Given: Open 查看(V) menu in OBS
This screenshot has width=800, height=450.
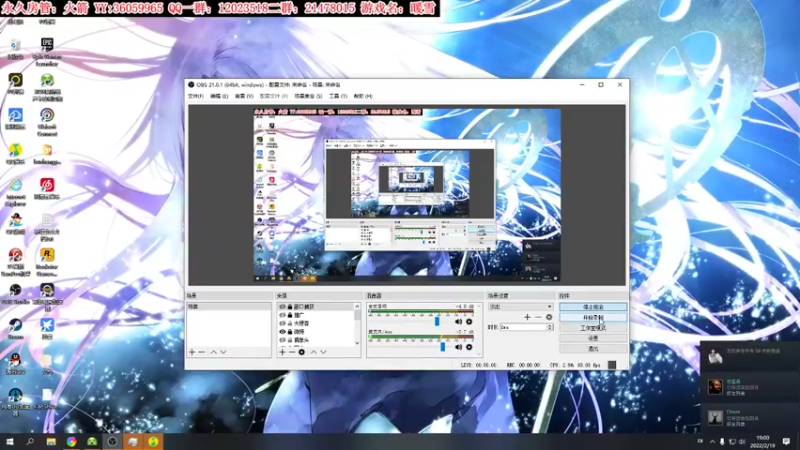Looking at the screenshot, I should tap(244, 96).
